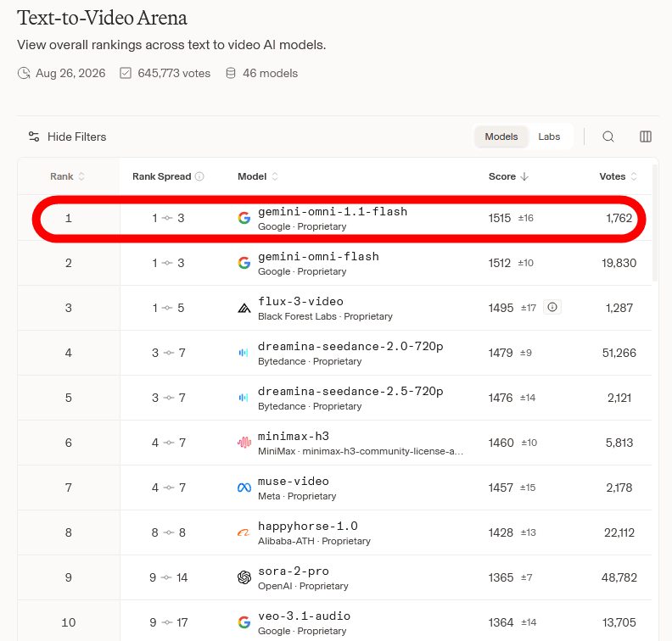Click the votes value 22,112

[619, 532]
